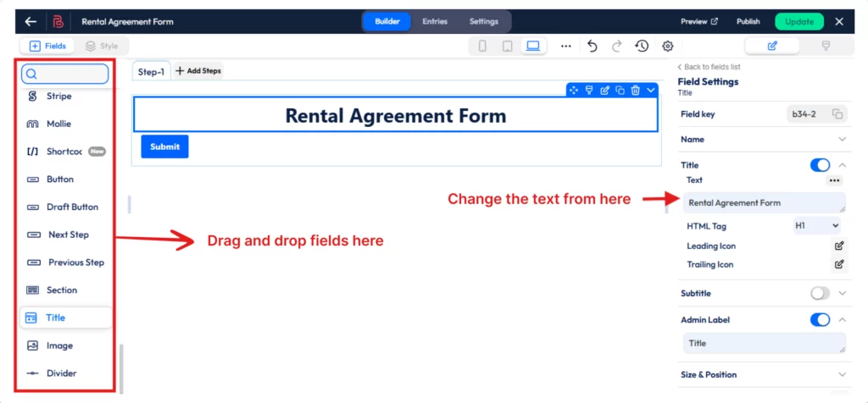Image resolution: width=868 pixels, height=403 pixels.
Task: Click the move handle icon on title field
Action: (x=574, y=90)
